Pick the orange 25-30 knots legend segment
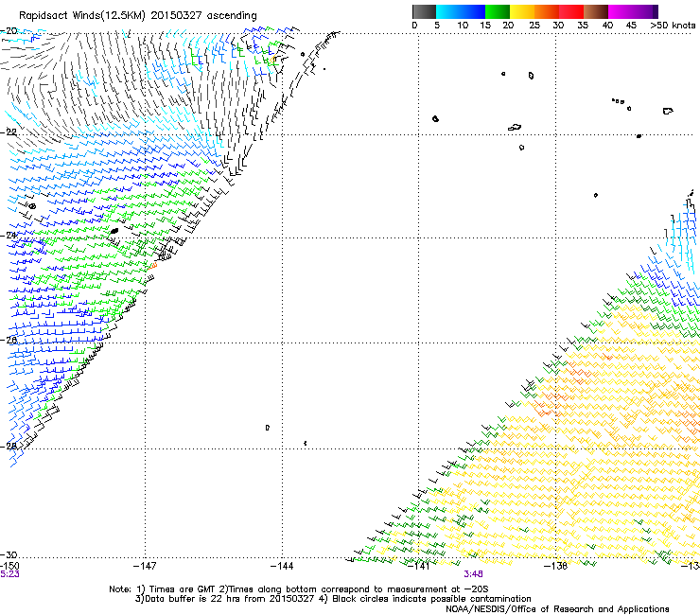Screen dimensions: 700x615 click(547, 11)
